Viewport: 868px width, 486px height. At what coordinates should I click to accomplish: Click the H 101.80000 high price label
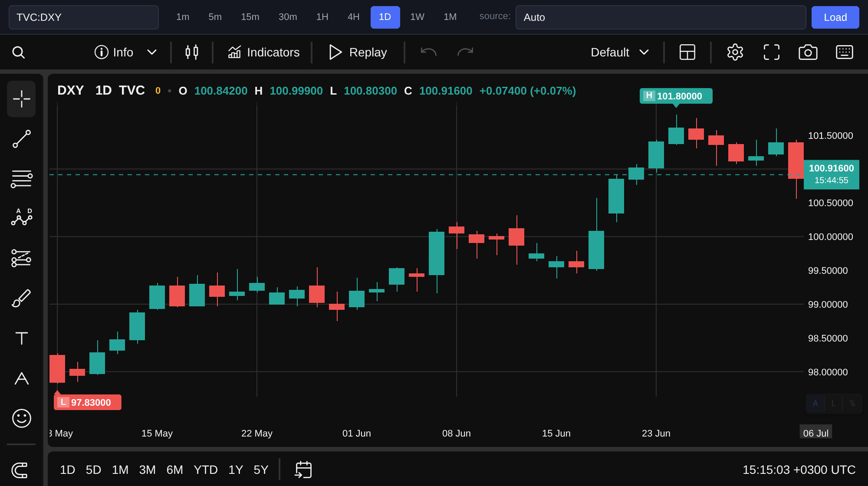[x=676, y=96]
